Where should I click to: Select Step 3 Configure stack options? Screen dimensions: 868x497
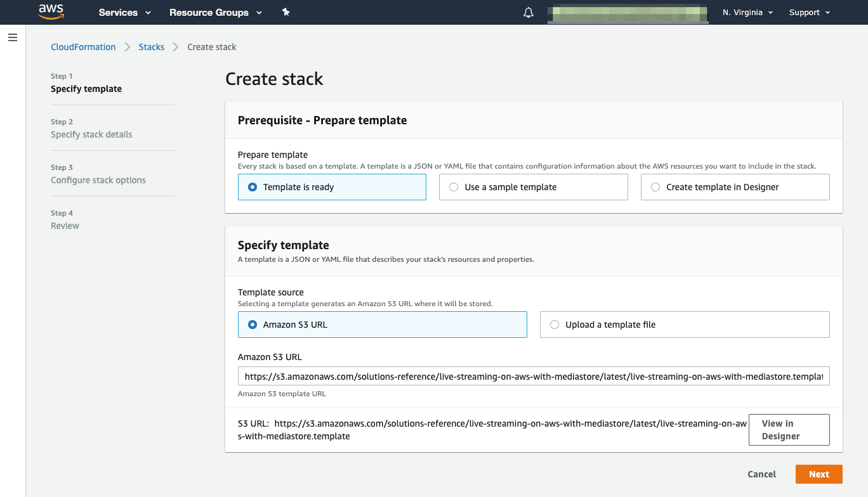pyautogui.click(x=98, y=180)
